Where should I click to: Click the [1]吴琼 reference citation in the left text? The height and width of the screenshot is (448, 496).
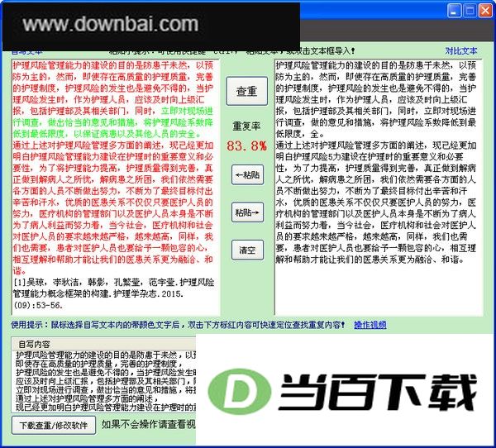coord(114,293)
